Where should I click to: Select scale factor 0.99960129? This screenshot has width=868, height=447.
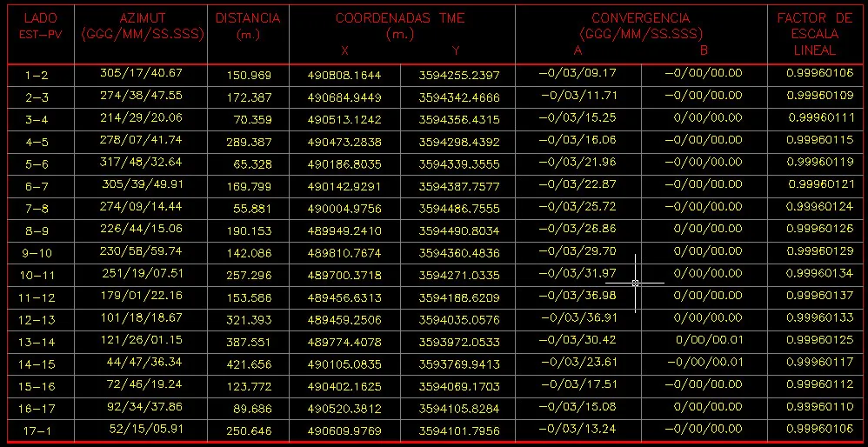(820, 250)
